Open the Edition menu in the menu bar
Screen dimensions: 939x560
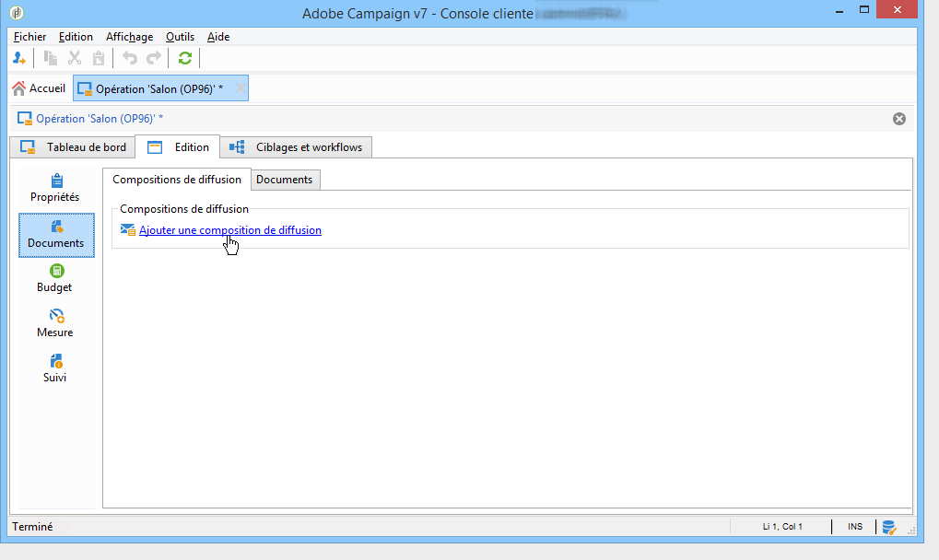click(76, 37)
